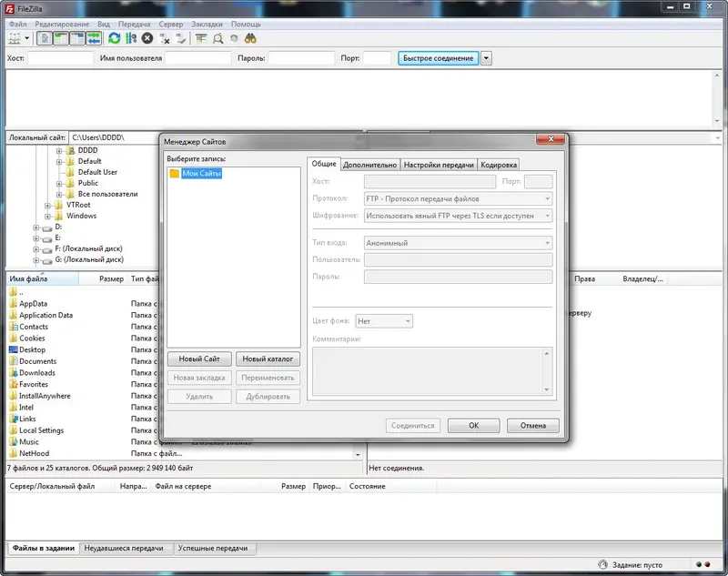This screenshot has height=576, width=728.
Task: Toggle the transfer queue view icon
Action: pos(94,38)
